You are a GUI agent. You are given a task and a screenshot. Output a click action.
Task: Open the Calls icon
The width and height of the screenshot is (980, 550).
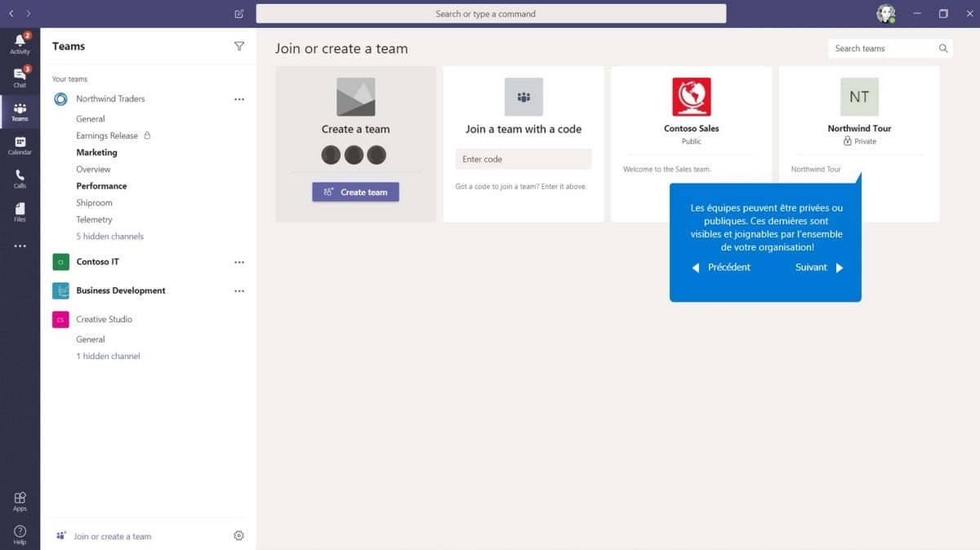point(20,179)
